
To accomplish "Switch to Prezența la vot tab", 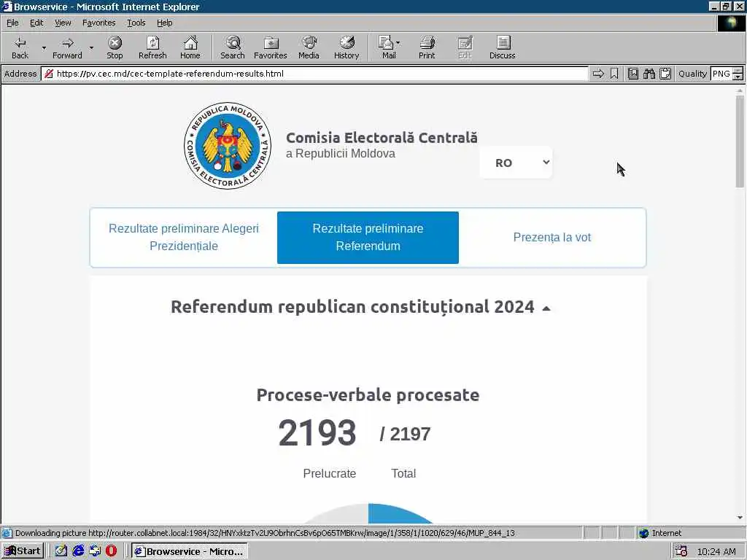I will point(551,237).
